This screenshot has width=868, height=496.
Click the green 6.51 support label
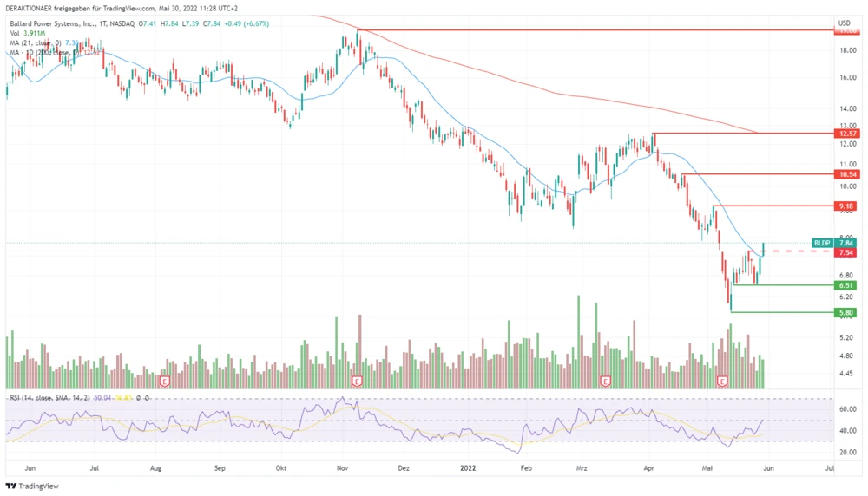(x=846, y=285)
